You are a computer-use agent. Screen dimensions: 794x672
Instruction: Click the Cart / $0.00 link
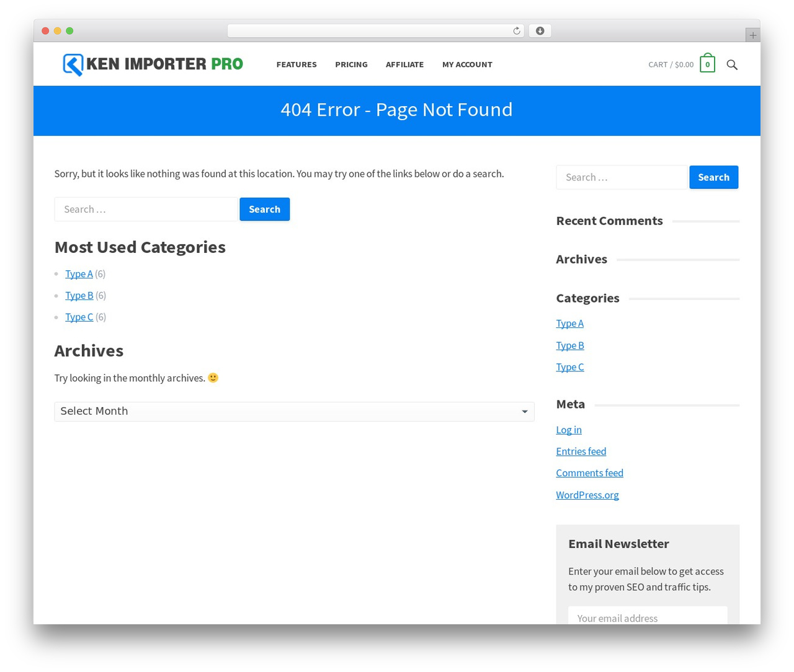click(671, 64)
